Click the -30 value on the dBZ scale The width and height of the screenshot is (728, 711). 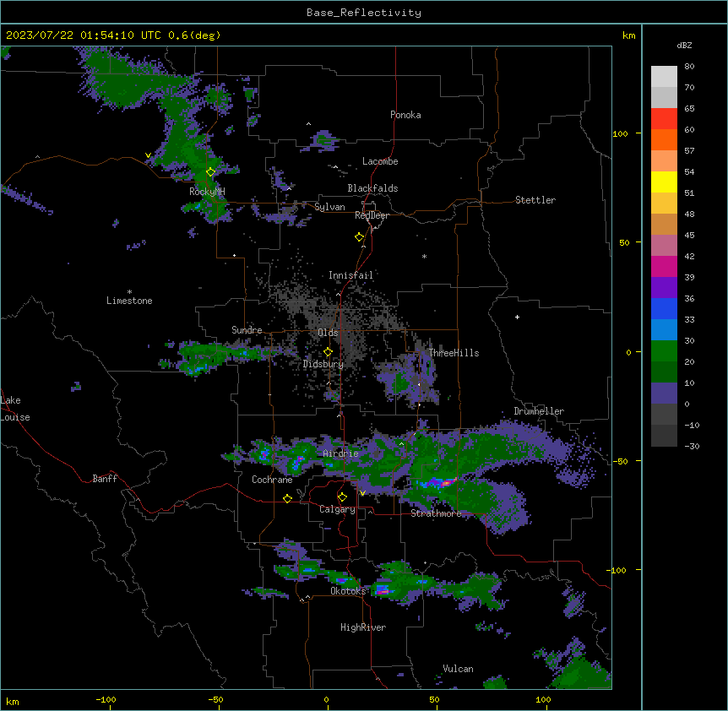(x=692, y=447)
